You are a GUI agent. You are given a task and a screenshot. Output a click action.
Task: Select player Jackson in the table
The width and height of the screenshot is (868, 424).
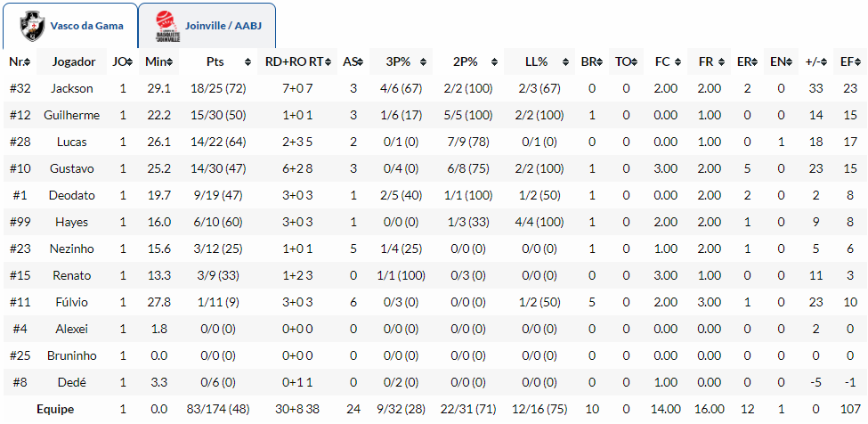(x=72, y=88)
